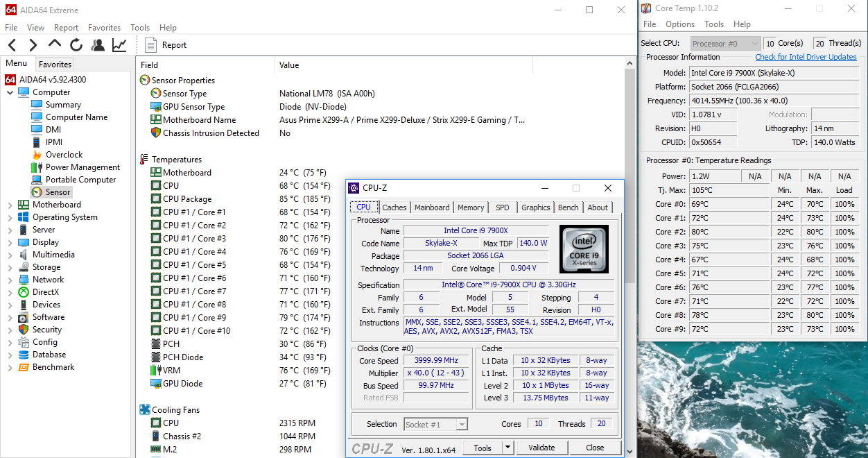Select Computer Name in the tree
The height and width of the screenshot is (458, 868).
[76, 117]
